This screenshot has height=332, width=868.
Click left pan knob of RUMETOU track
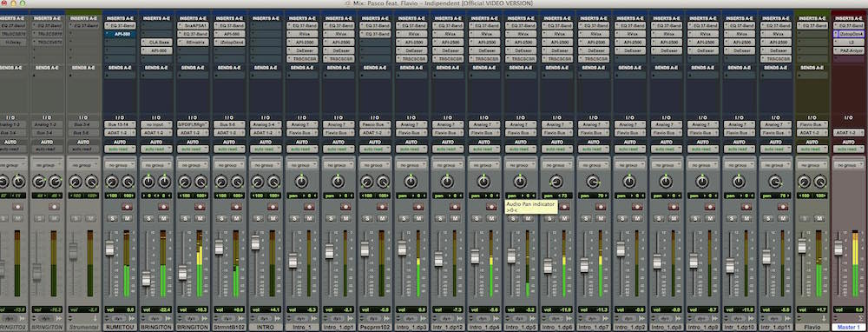(112, 182)
